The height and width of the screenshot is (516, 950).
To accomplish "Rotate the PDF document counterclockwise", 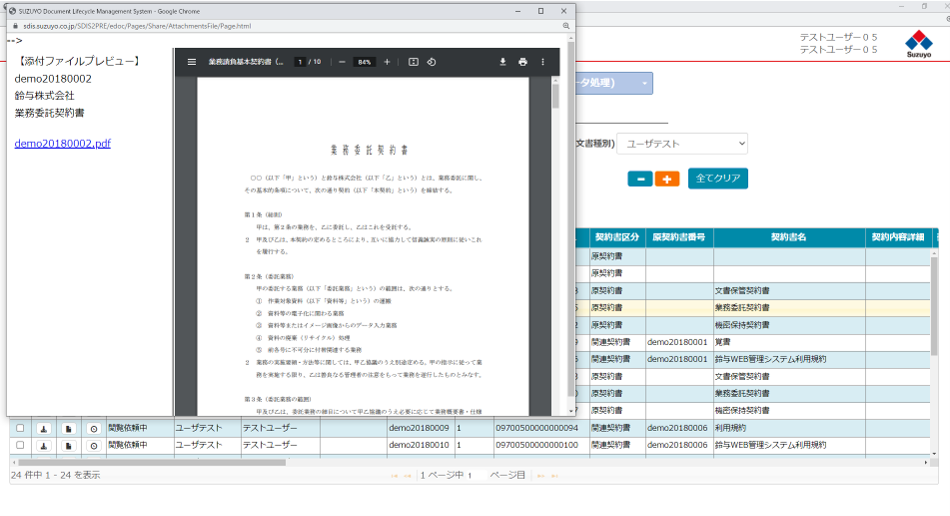I will 431,62.
